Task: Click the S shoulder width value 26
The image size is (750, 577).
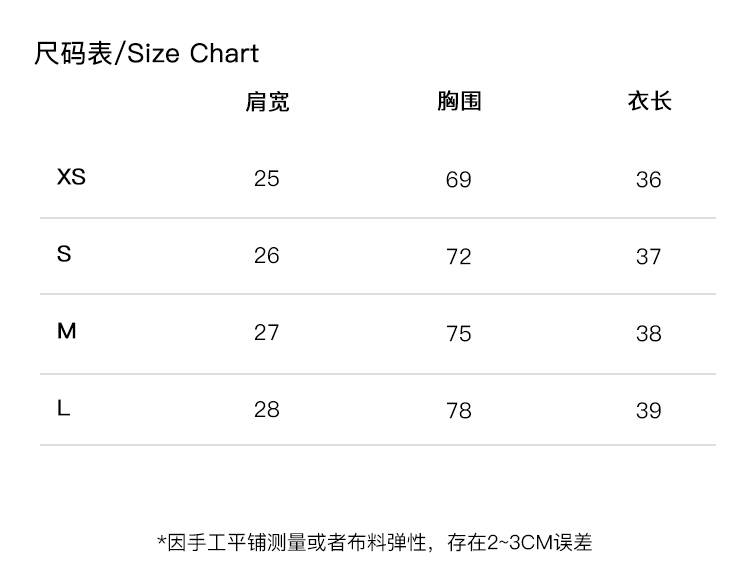Action: [x=267, y=256]
